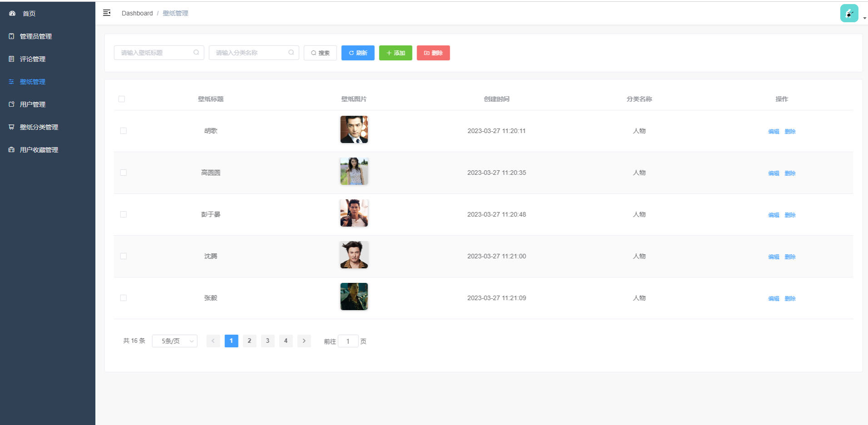
Task: Click magnifier icon in category name field
Action: pyautogui.click(x=291, y=53)
